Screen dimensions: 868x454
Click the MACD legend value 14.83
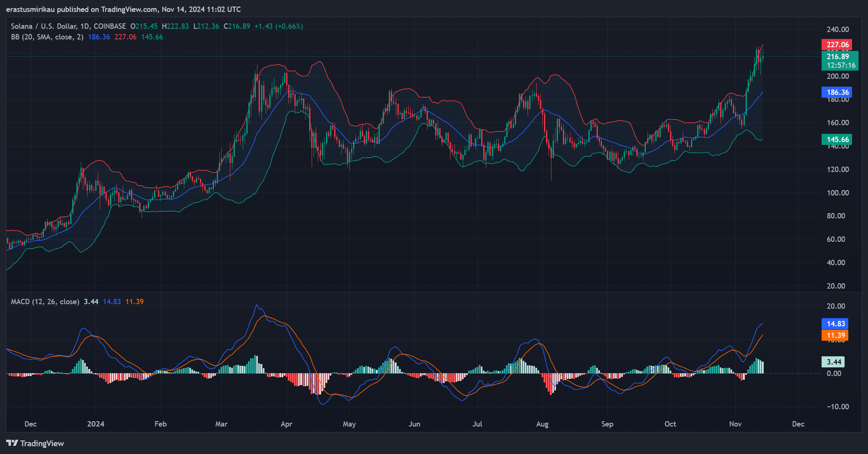[x=112, y=302]
